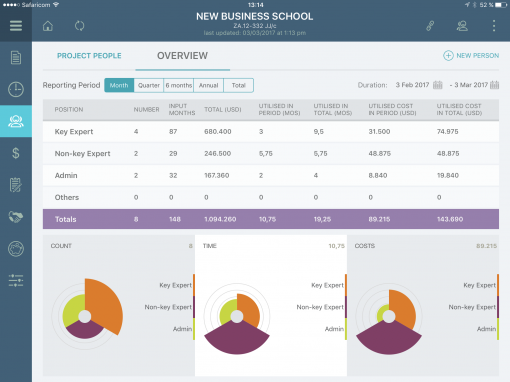The width and height of the screenshot is (510, 382).
Task: Tap the end date 3 Mar 2017
Action: click(x=471, y=85)
